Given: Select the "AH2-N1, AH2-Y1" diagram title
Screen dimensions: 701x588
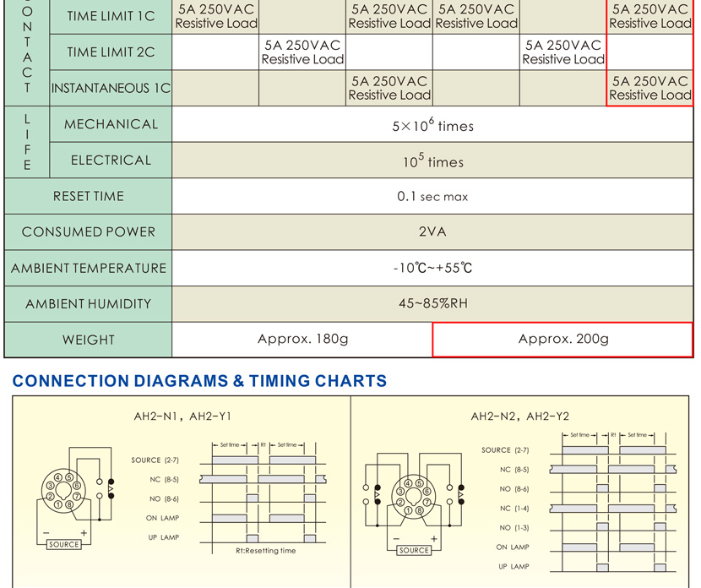Looking at the screenshot, I should click(x=182, y=416).
